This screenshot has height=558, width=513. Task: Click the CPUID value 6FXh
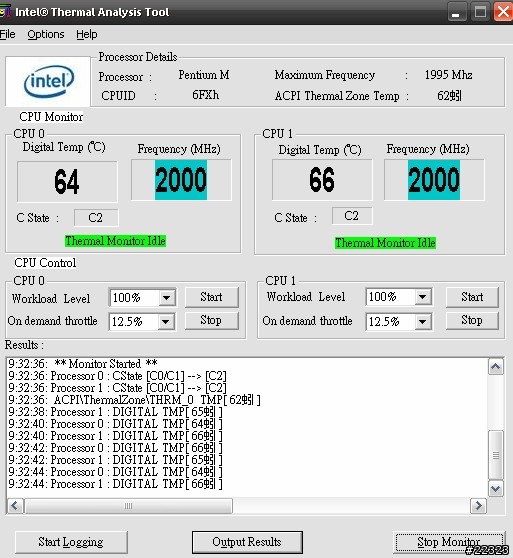206,95
